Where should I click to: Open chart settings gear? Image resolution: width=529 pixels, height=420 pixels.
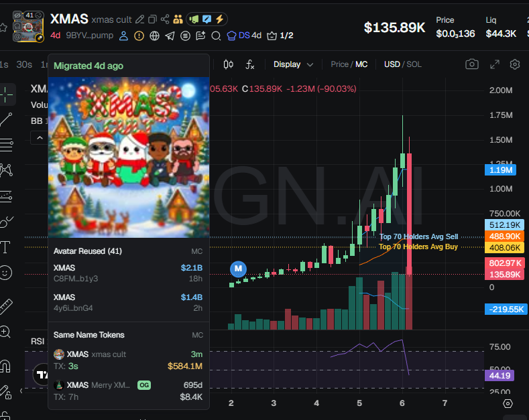[x=515, y=64]
